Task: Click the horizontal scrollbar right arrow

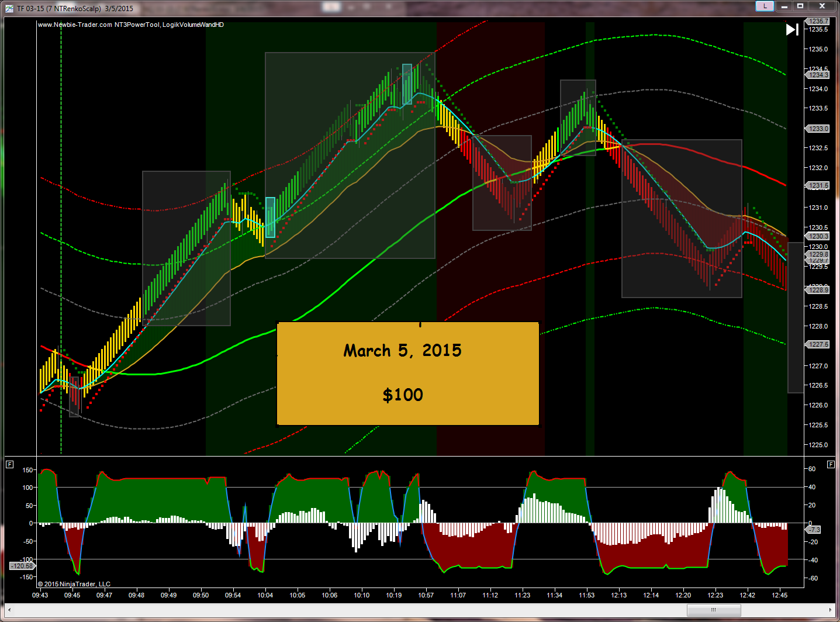Action: click(831, 610)
